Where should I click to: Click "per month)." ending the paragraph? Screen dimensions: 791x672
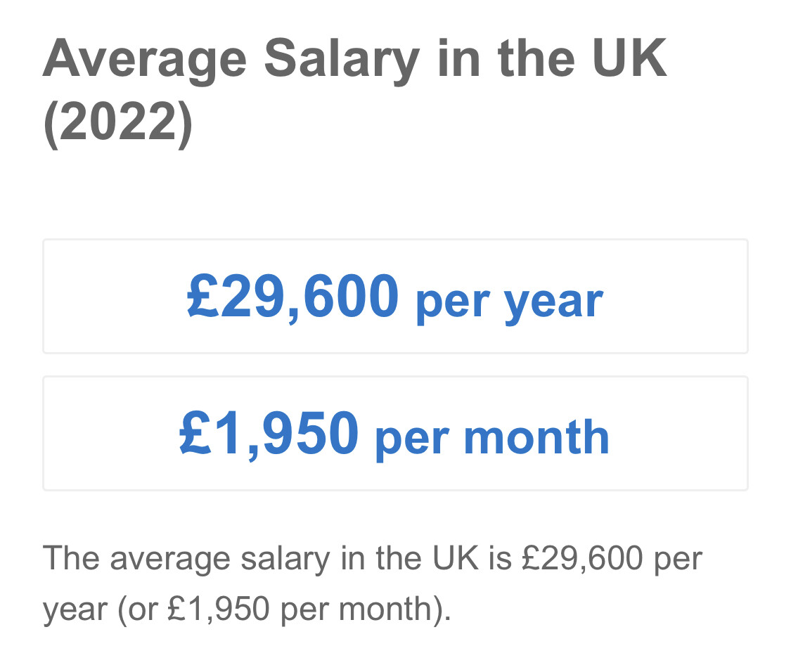[x=366, y=610]
